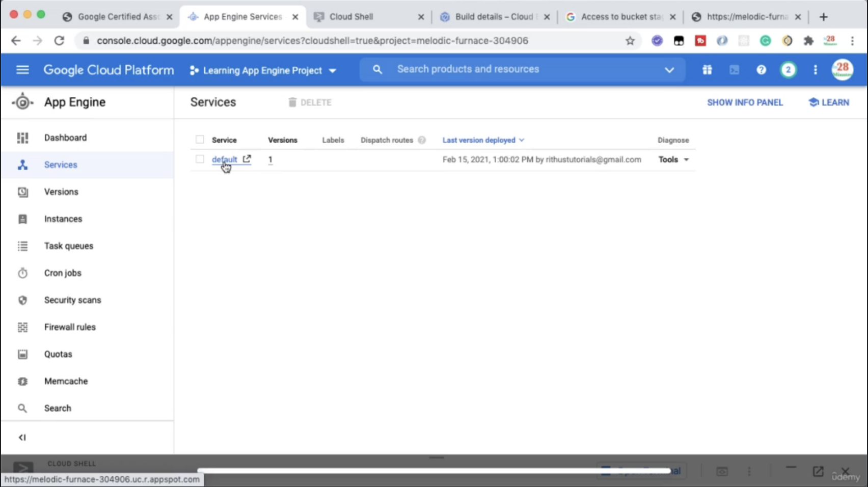
Task: Click the Service column header
Action: point(224,140)
